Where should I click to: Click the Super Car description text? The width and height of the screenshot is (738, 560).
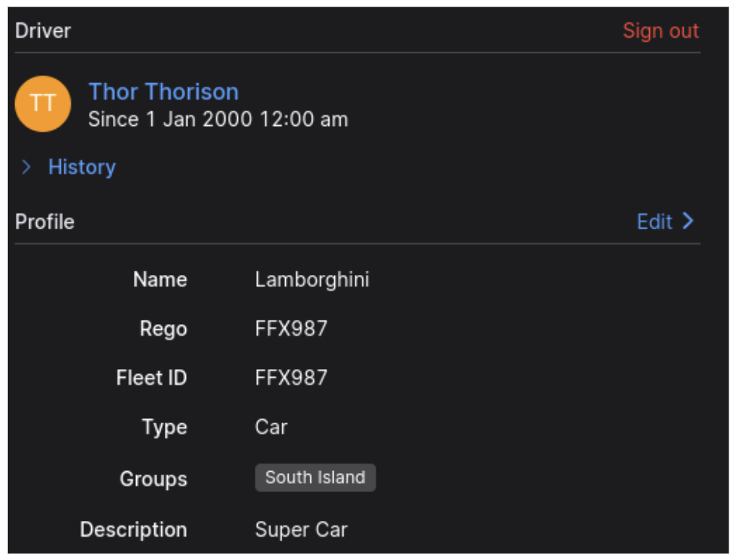[301, 530]
